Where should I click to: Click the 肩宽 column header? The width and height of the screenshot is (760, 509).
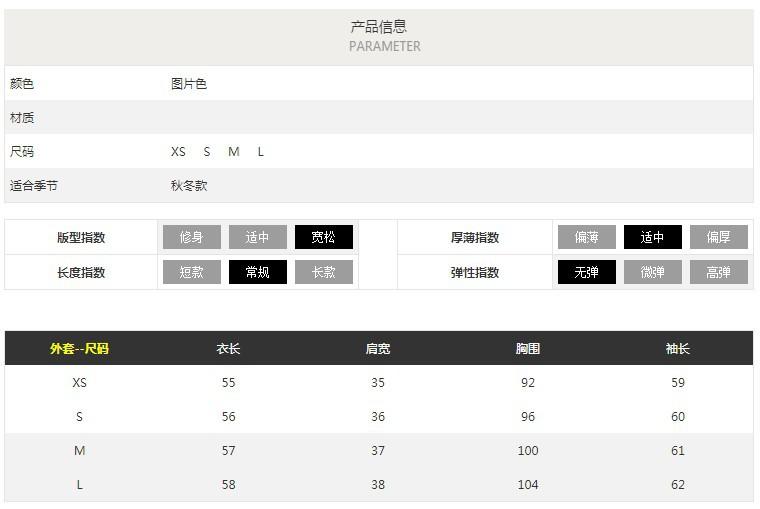378,349
